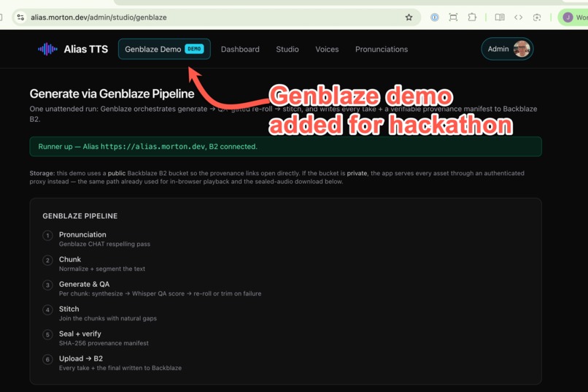Click the code brackets devtools icon
This screenshot has height=392, width=588.
coord(518,18)
